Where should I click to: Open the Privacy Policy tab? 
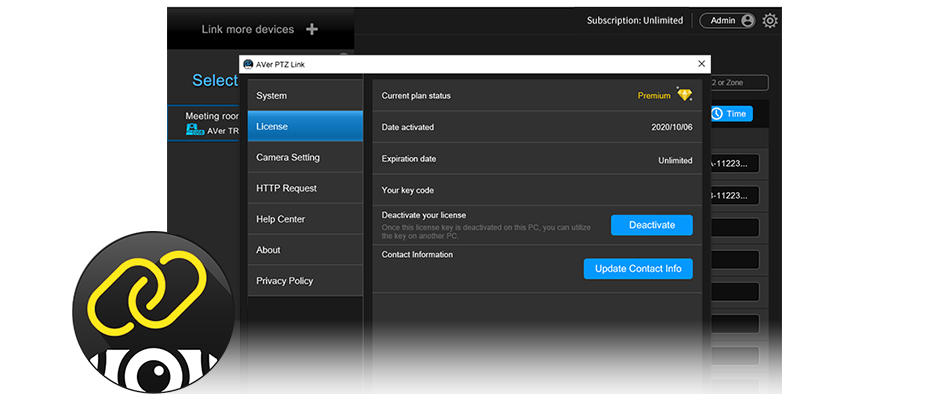(305, 281)
